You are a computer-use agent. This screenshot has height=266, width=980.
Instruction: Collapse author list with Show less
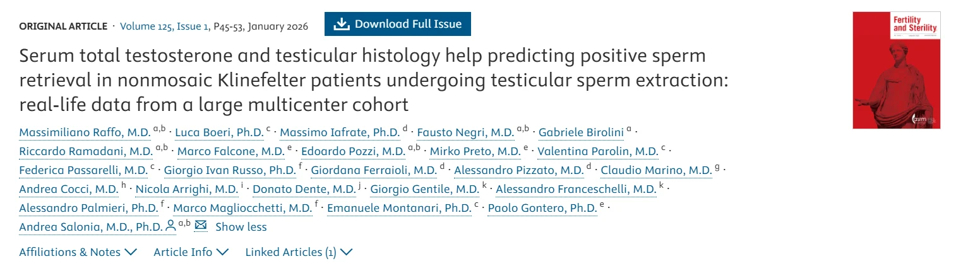click(x=241, y=227)
